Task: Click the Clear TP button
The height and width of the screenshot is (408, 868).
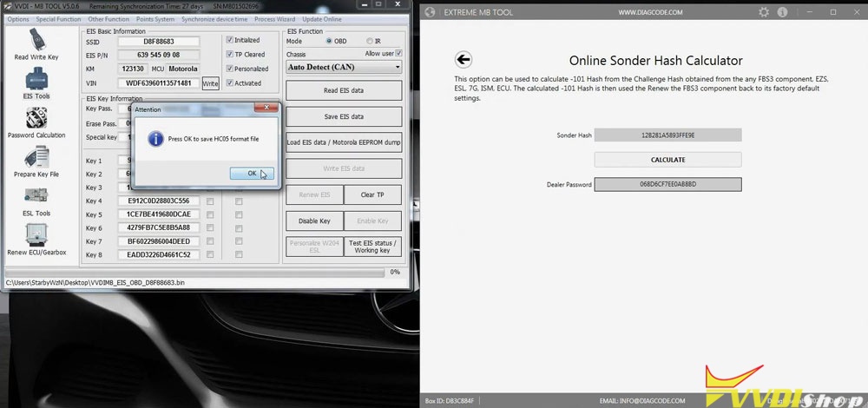Action: (372, 194)
